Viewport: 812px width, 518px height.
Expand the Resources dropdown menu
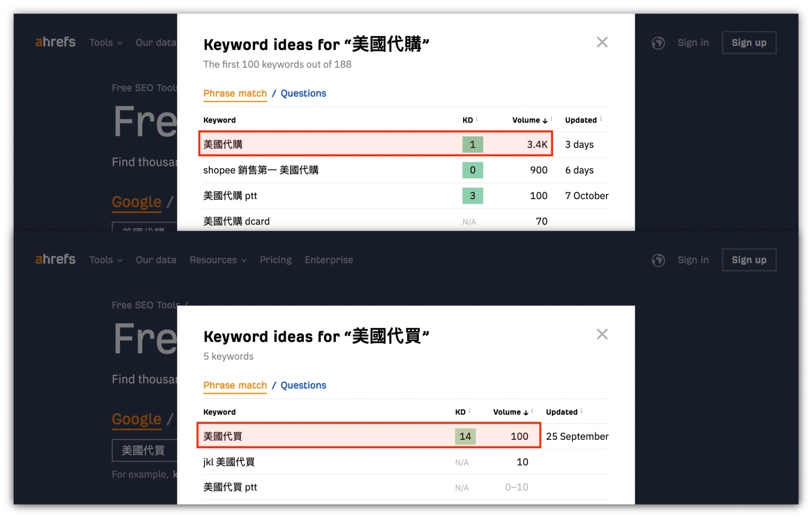218,260
